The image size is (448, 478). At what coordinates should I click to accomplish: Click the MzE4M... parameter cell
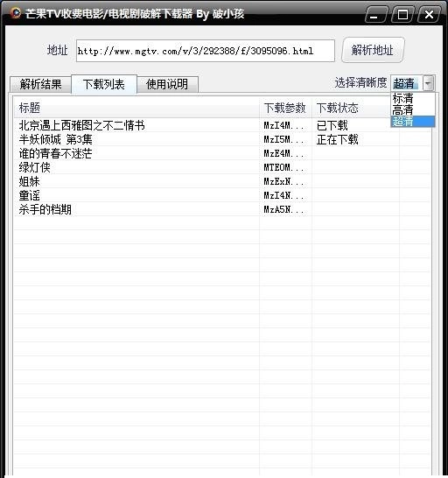point(284,153)
